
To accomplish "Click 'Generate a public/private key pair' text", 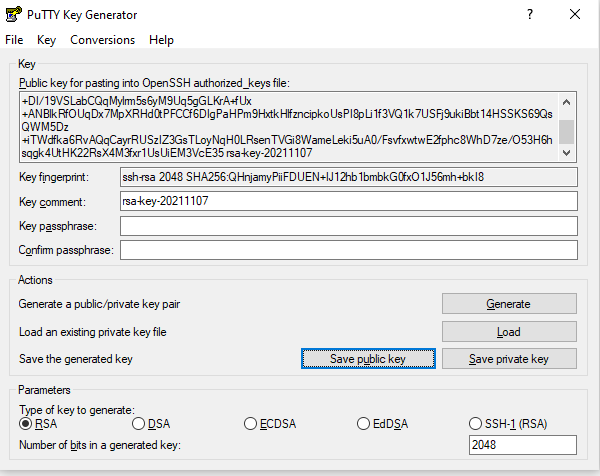I will 99,304.
